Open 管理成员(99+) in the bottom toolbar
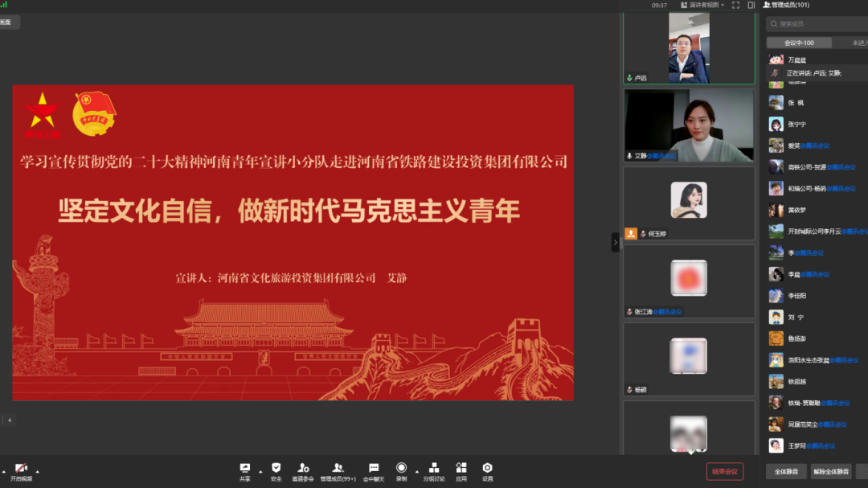This screenshot has height=488, width=868. (x=338, y=472)
